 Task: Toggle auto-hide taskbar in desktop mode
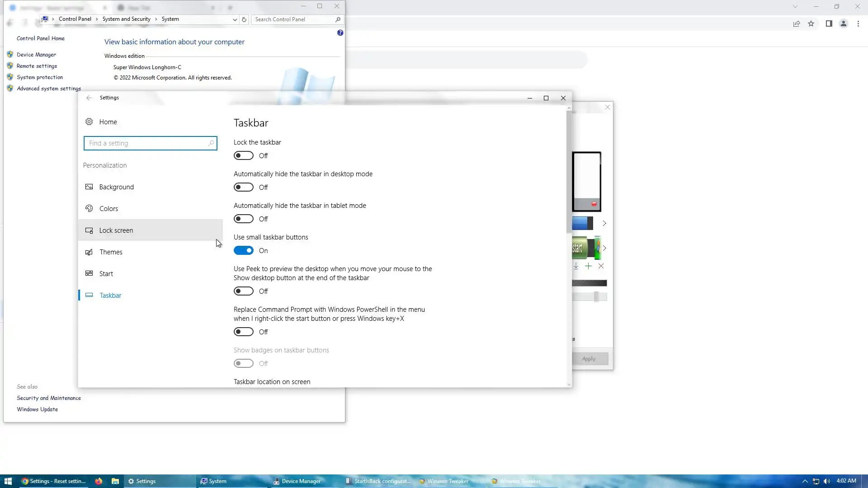pyautogui.click(x=243, y=188)
